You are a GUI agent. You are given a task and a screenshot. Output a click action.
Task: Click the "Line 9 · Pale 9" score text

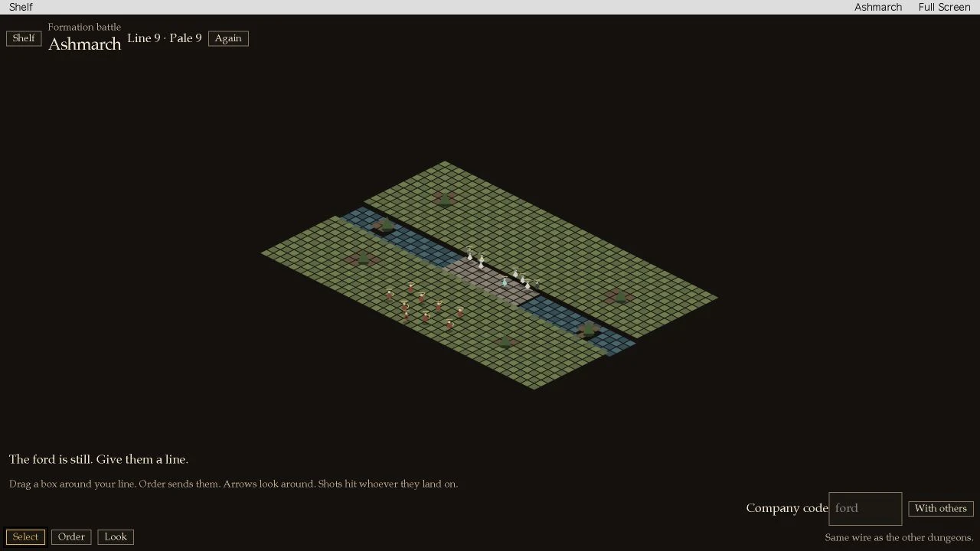165,38
